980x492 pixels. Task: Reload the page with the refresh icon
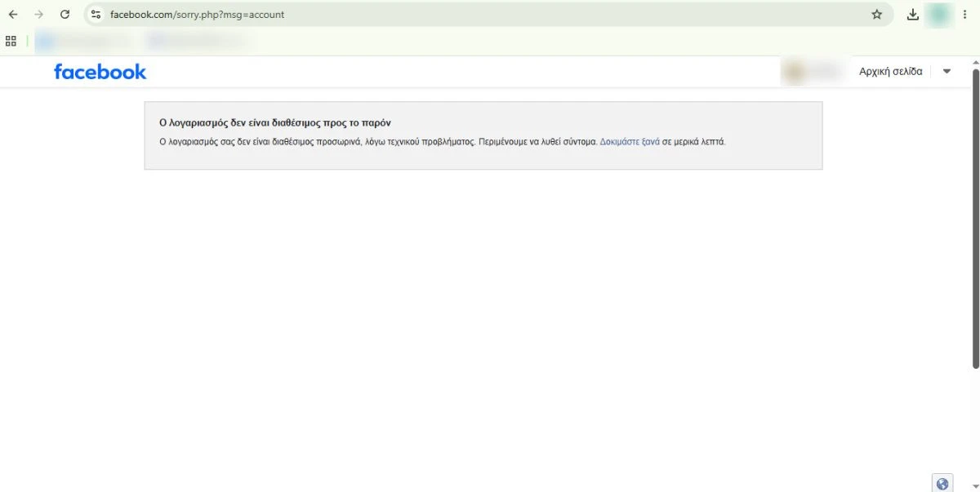click(65, 15)
